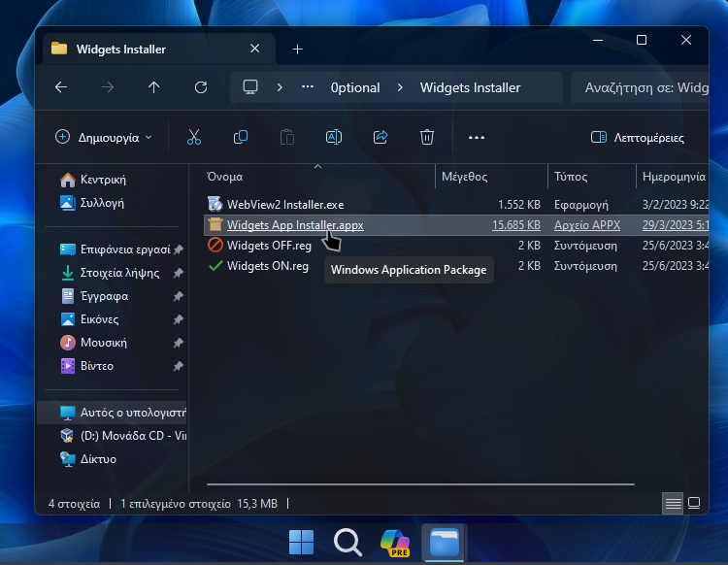Open taskbar Search magnifier
Screen dimensions: 728x565
click(347, 543)
